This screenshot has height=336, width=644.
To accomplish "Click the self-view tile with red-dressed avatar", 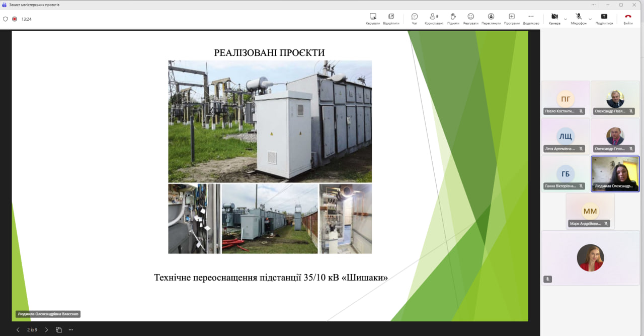I will pyautogui.click(x=590, y=258).
